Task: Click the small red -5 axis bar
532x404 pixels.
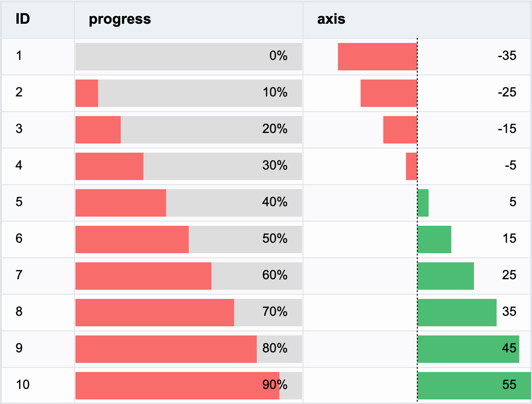Action: 411,166
